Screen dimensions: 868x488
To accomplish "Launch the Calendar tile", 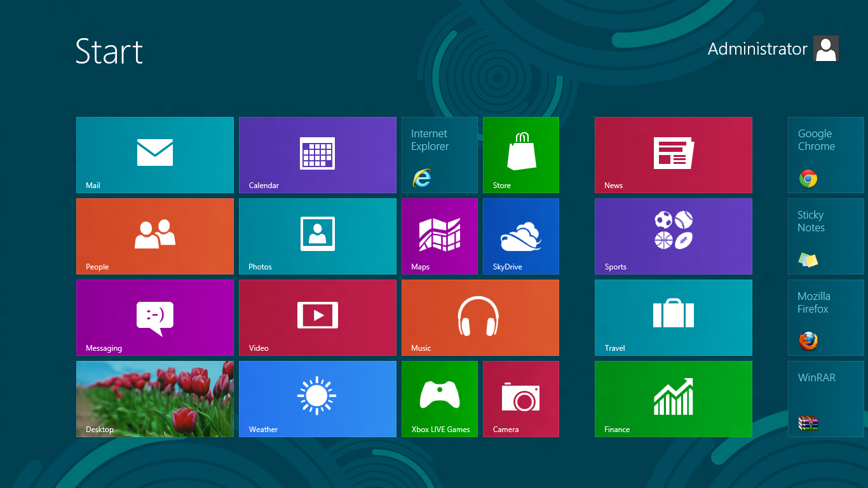I will (317, 154).
